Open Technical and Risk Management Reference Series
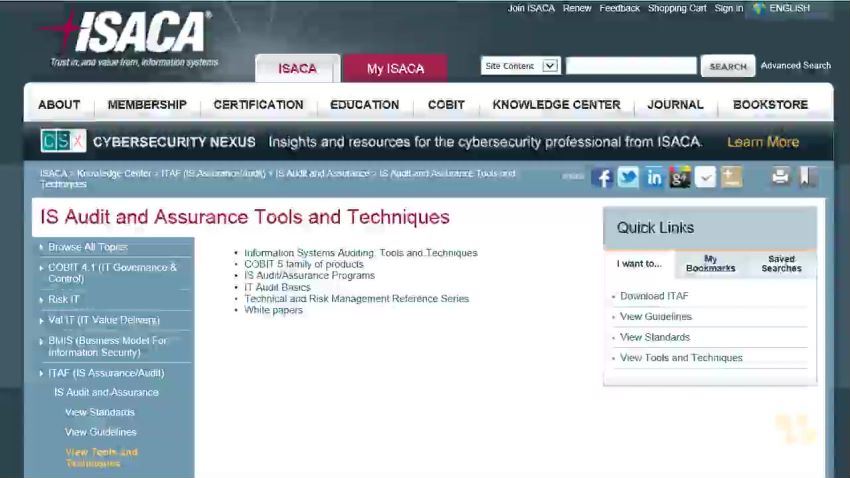 [x=356, y=299]
